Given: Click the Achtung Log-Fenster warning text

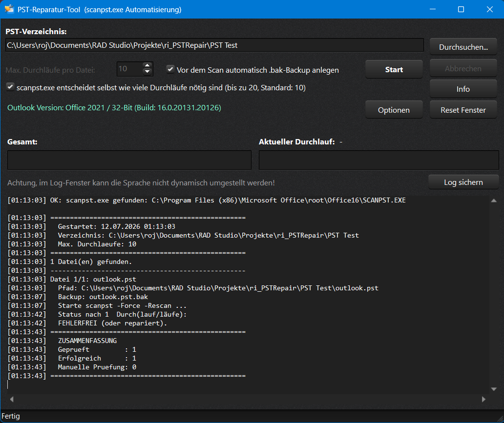Looking at the screenshot, I should pyautogui.click(x=141, y=183).
